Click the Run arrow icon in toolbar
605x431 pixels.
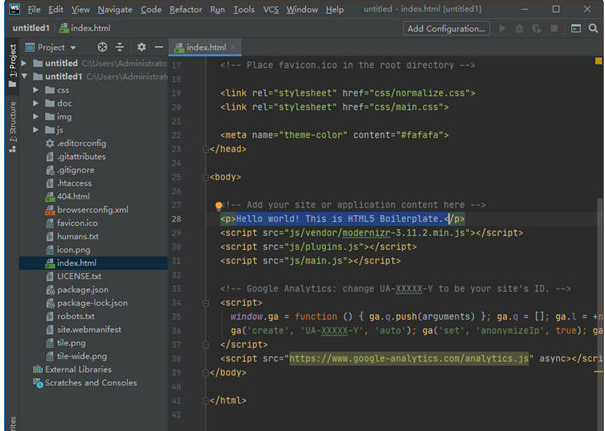(x=502, y=28)
